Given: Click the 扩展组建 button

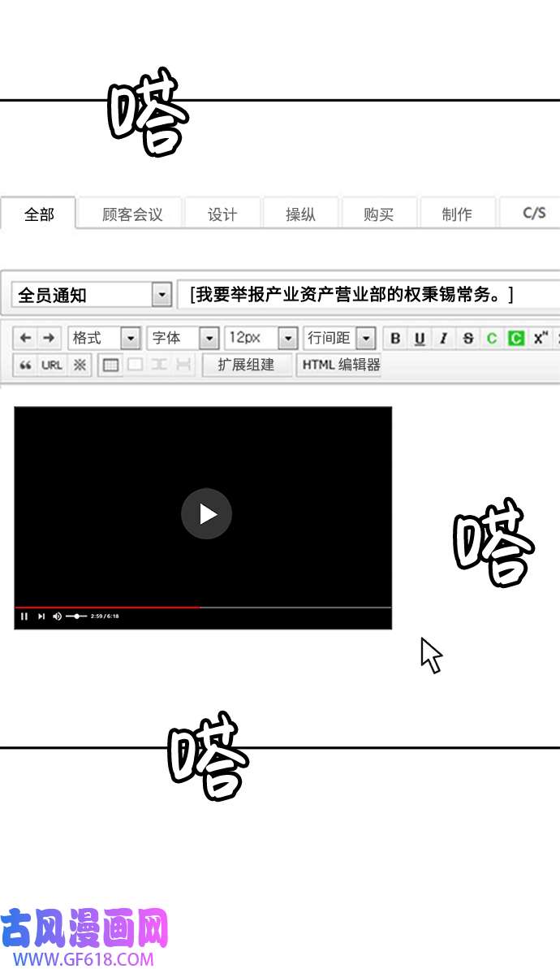Looking at the screenshot, I should tap(246, 365).
